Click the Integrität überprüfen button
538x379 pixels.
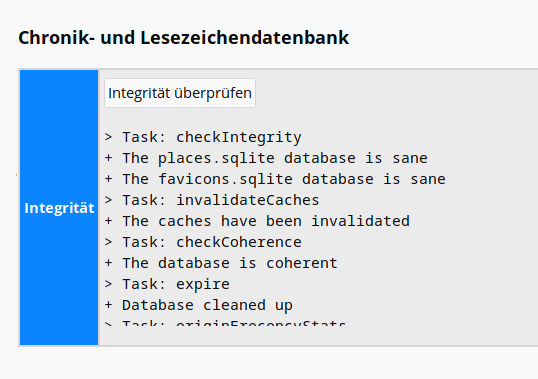click(180, 93)
